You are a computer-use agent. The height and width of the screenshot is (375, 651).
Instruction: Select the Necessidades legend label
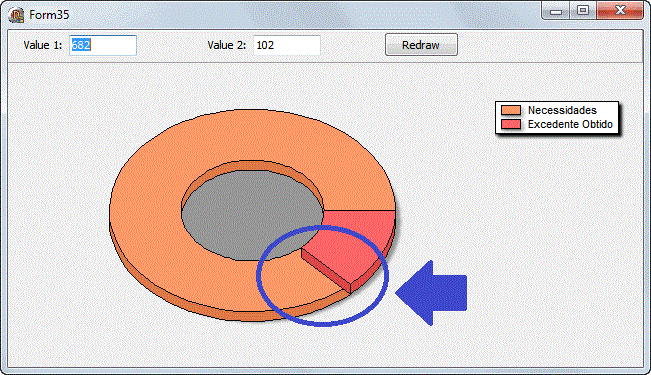[x=562, y=110]
